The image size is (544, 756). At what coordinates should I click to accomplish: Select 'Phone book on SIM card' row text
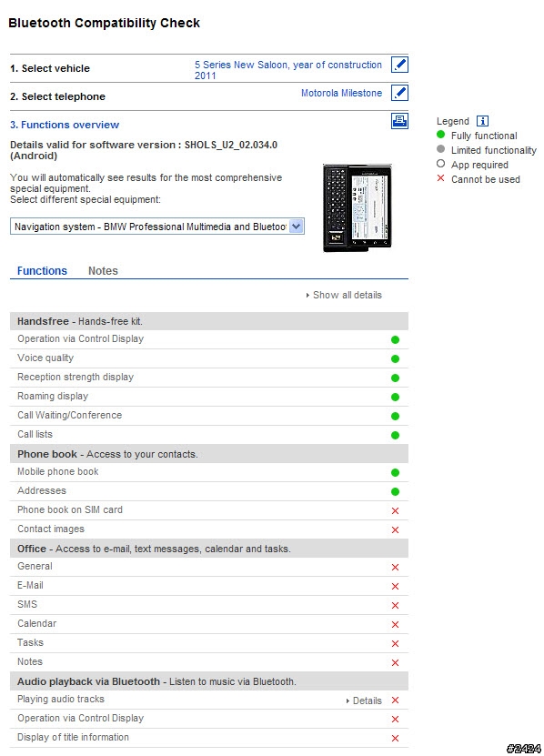pyautogui.click(x=70, y=509)
